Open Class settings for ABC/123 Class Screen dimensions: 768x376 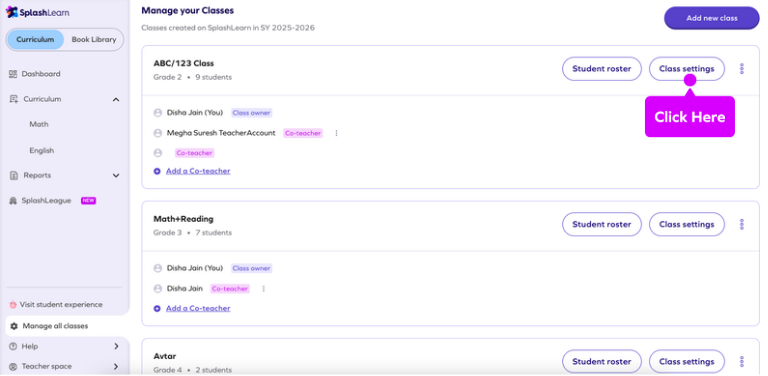(x=687, y=69)
